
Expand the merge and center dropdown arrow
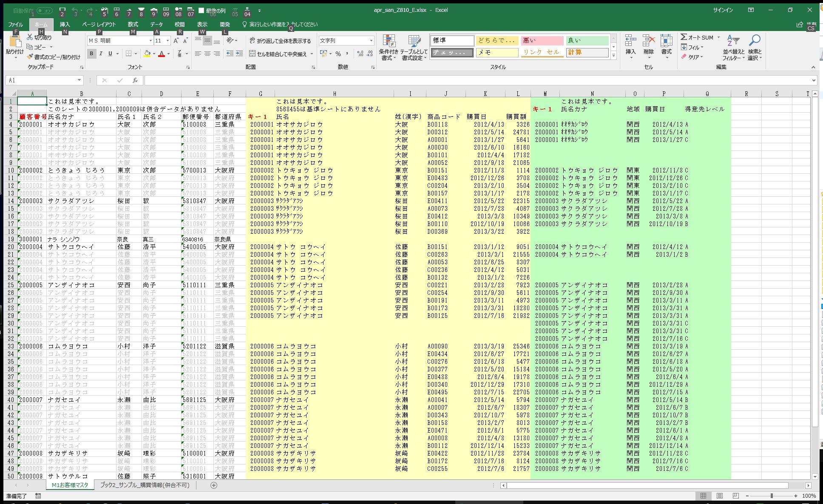(x=312, y=54)
